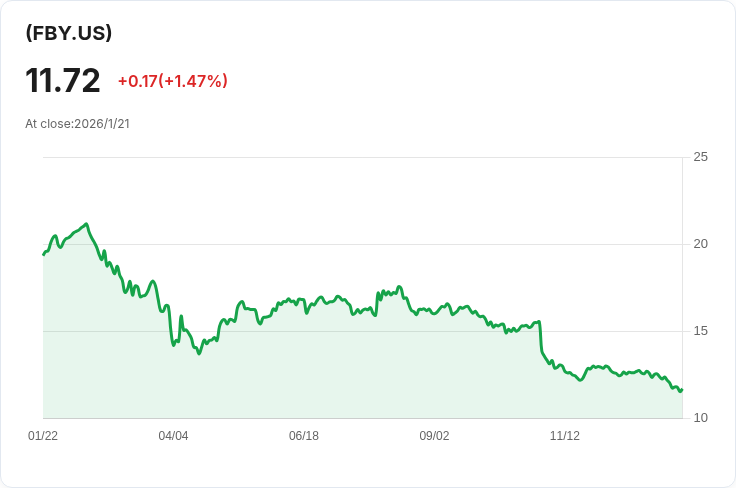Click the current price 11.72
736x488 pixels.
[63, 80]
